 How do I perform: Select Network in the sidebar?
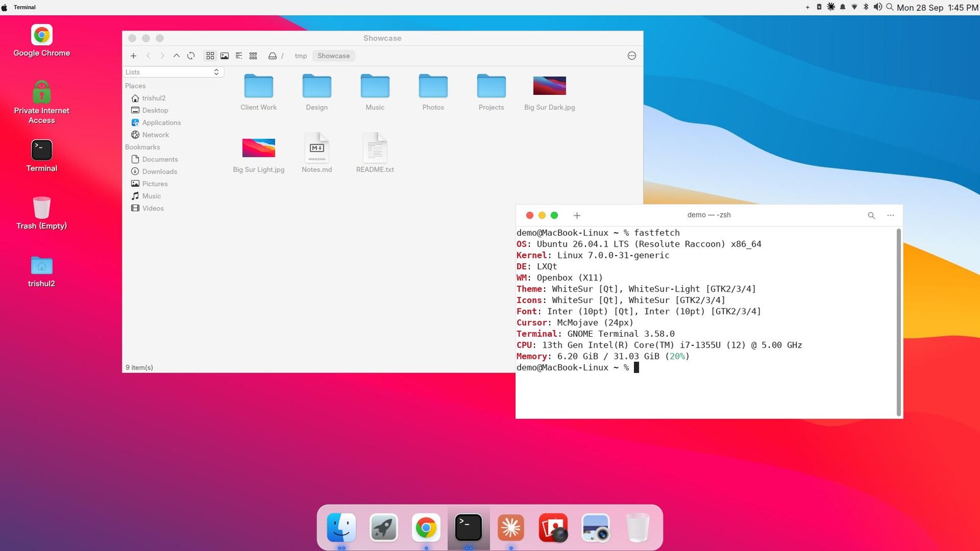click(150, 135)
